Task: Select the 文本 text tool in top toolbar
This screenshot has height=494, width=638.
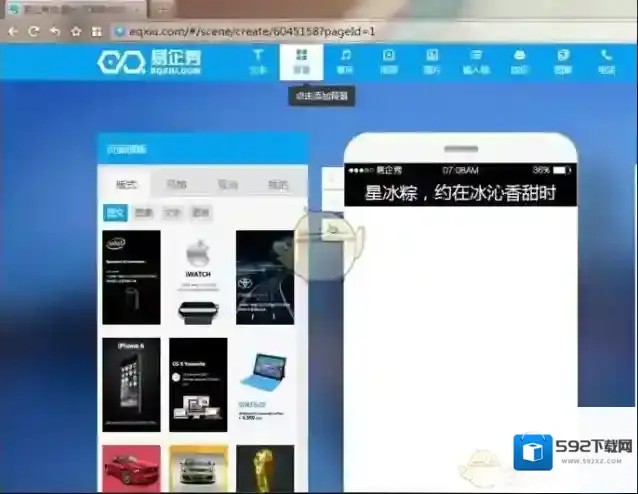Action: [257, 61]
